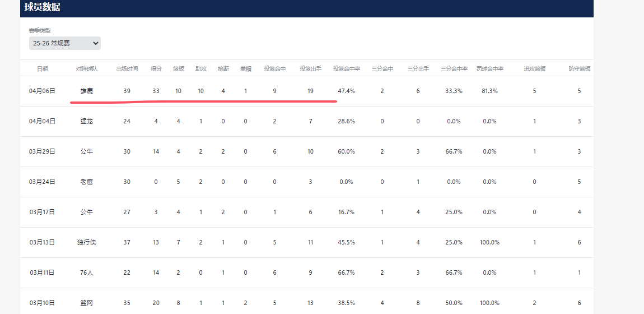The image size is (644, 314).
Task: Click the 投篮命中率 column header
Action: (347, 69)
